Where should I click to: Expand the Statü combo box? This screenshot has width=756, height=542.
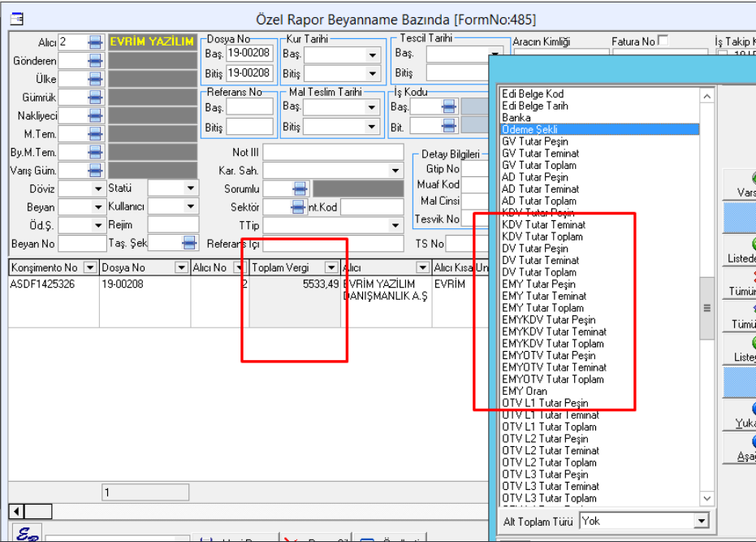pyautogui.click(x=191, y=189)
